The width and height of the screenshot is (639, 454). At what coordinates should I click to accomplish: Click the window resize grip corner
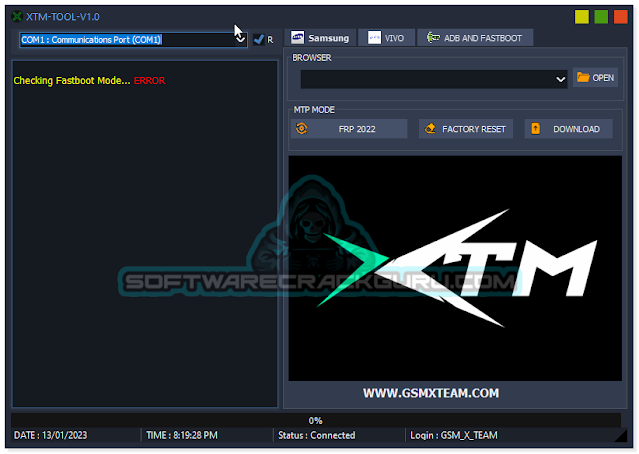621,435
